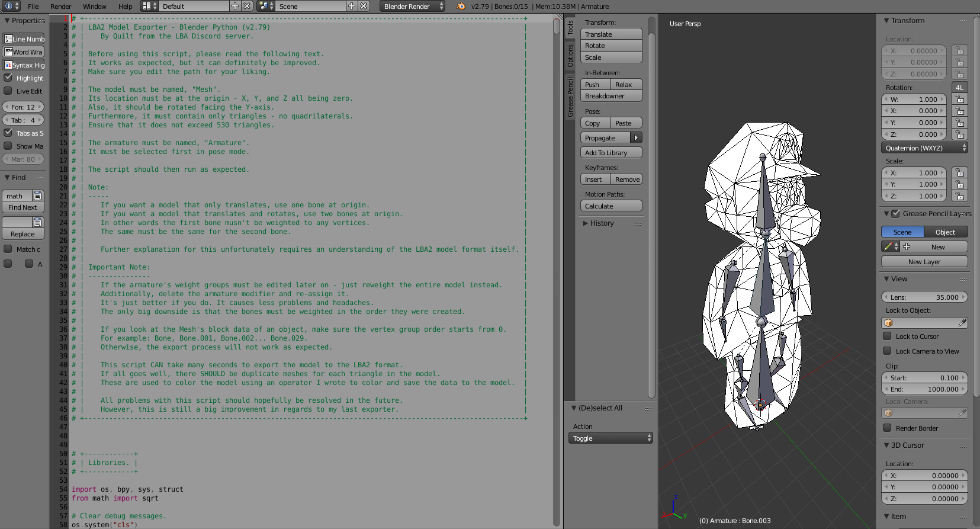Viewport: 980px width, 529px height.
Task: Click the Font size 12 field
Action: pyautogui.click(x=23, y=107)
